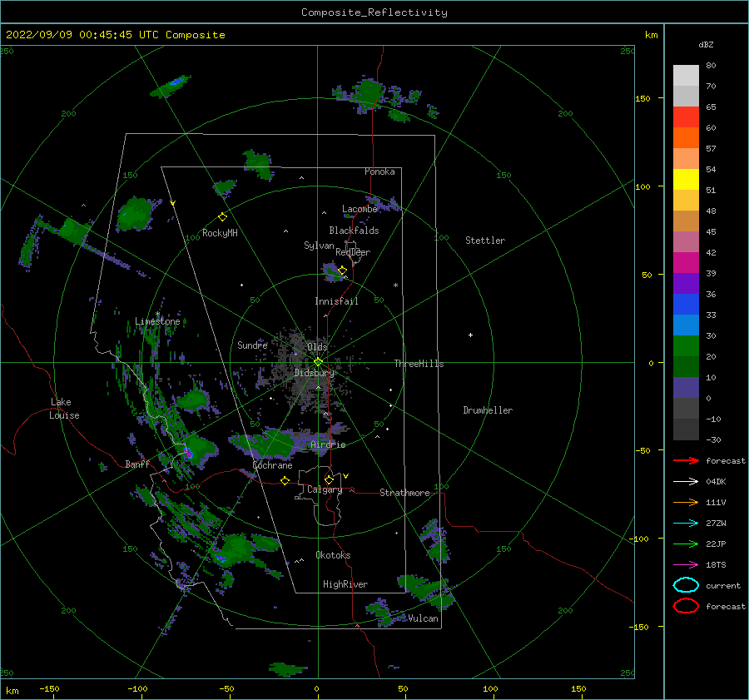Click the Cochrane label
The image size is (749, 700).
click(x=272, y=465)
